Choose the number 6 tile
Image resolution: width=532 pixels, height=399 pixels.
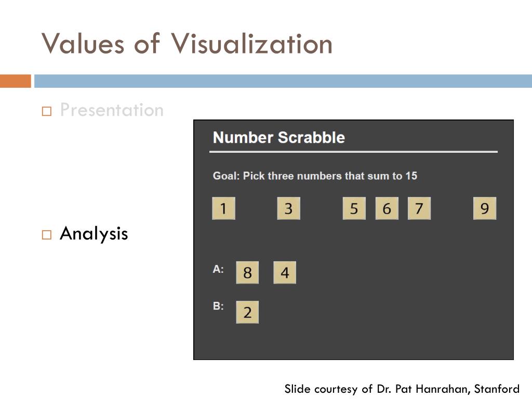[x=387, y=208]
